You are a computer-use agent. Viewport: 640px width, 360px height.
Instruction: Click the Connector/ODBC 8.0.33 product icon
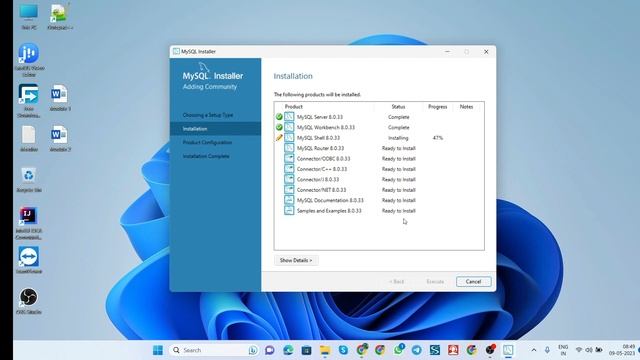pos(289,158)
